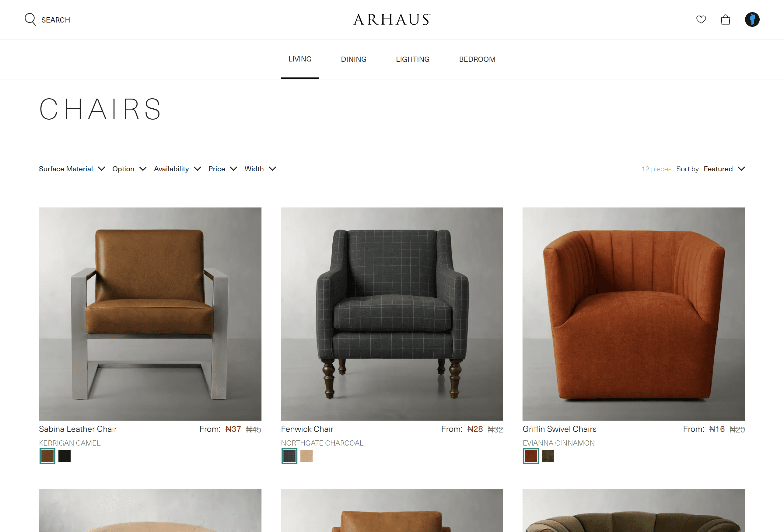Open Griffin Swivel Chairs product title
The image size is (784, 532).
tap(559, 429)
